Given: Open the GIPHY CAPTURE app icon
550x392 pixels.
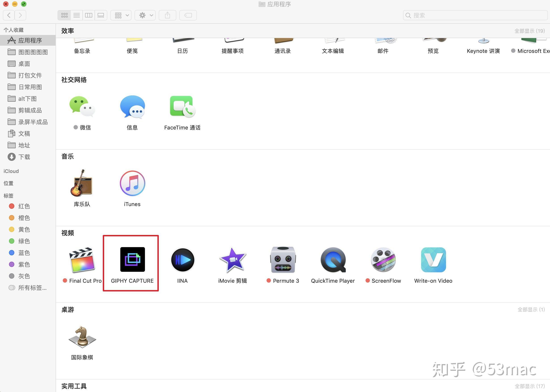Looking at the screenshot, I should coord(133,259).
